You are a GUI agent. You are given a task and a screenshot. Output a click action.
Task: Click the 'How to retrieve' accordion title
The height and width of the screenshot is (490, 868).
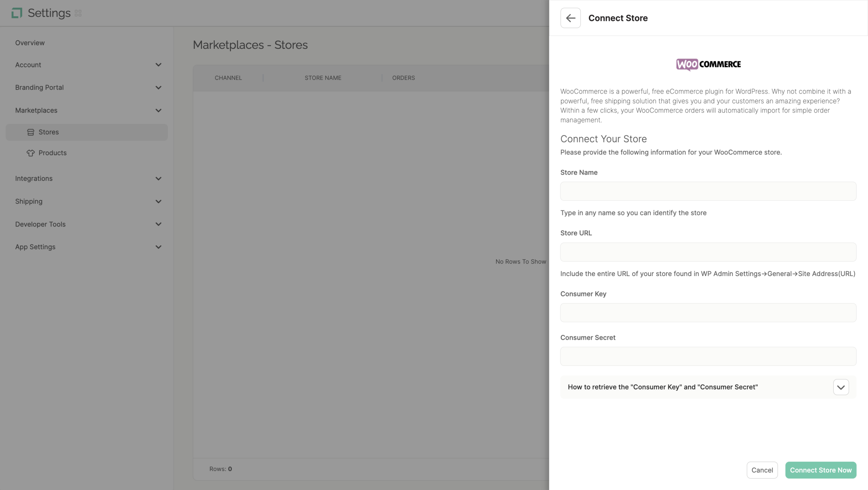coord(663,387)
